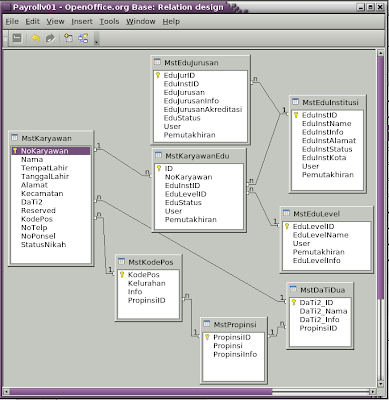Click the MstEduLevel table icon
This screenshot has height=400, width=389.
[x=286, y=213]
